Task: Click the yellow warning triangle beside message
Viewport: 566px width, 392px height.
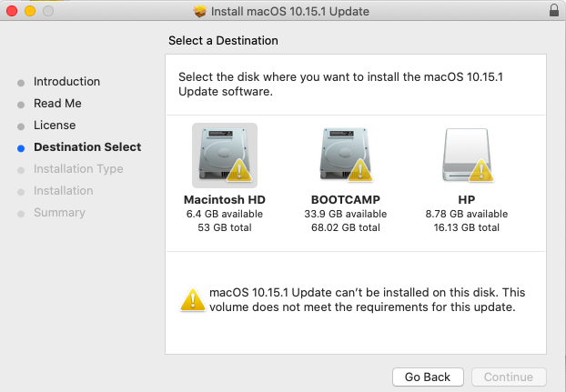Action: pyautogui.click(x=192, y=299)
